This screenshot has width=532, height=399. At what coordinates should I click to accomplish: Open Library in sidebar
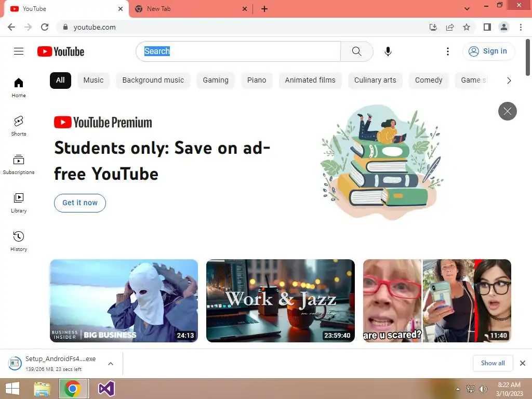click(x=19, y=203)
